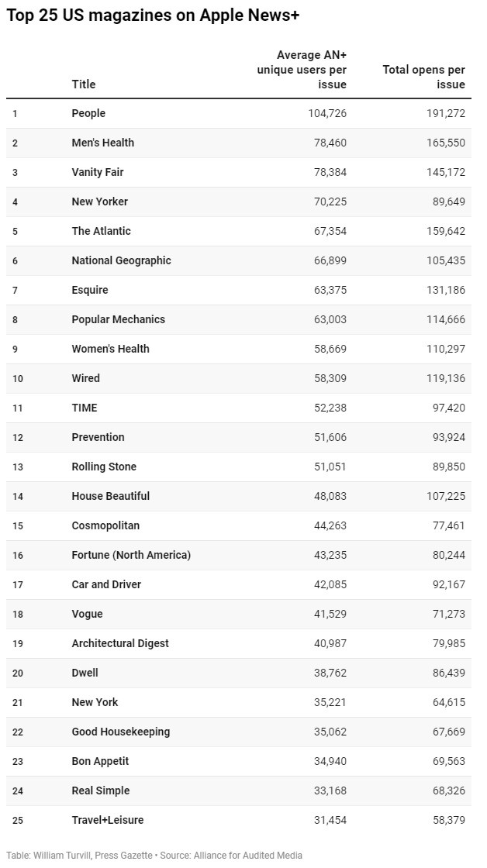The width and height of the screenshot is (487, 868).
Task: Click the Average AN+ unique users header
Action: tap(302, 69)
